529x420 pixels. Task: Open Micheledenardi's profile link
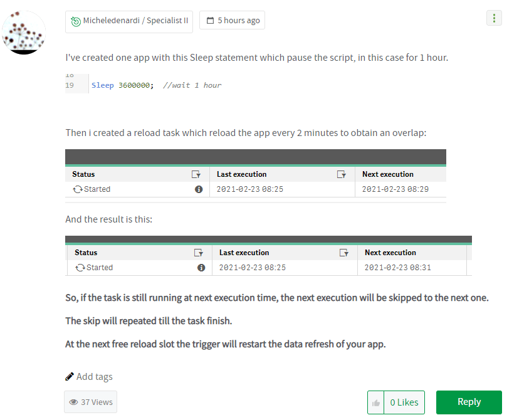pos(111,21)
